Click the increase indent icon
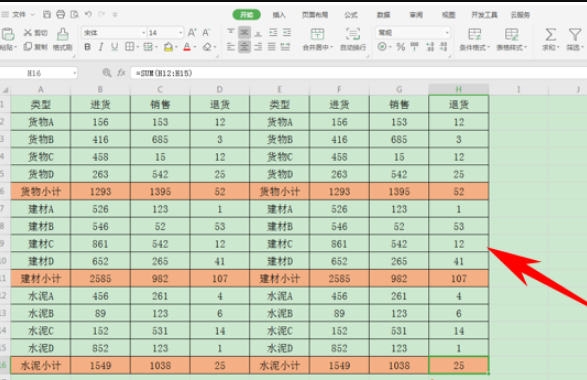587x380 pixels. tap(287, 33)
